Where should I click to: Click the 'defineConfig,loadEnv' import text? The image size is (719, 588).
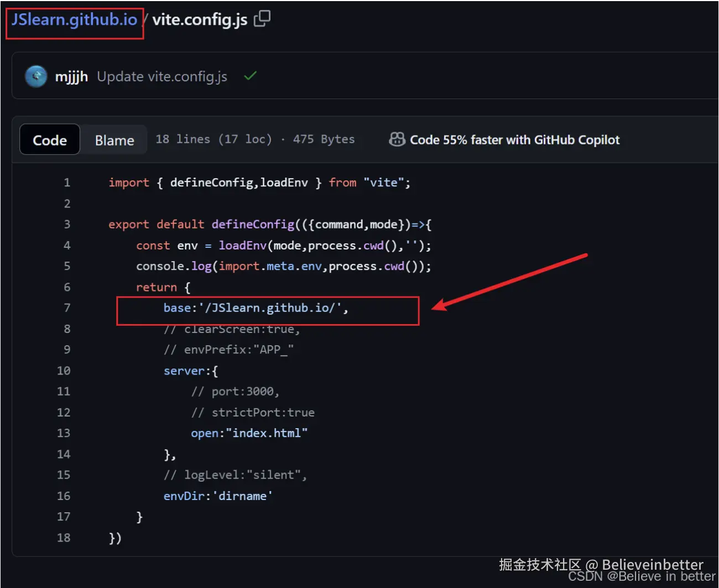tap(239, 183)
